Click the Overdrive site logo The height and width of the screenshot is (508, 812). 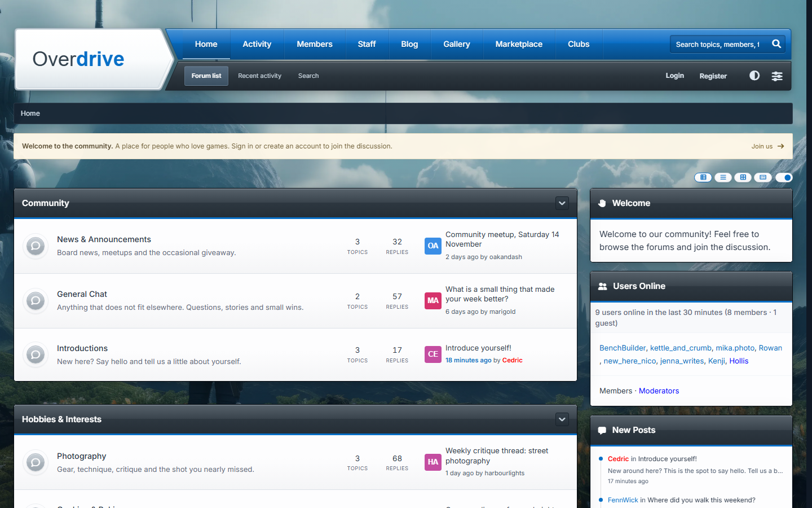click(x=78, y=59)
